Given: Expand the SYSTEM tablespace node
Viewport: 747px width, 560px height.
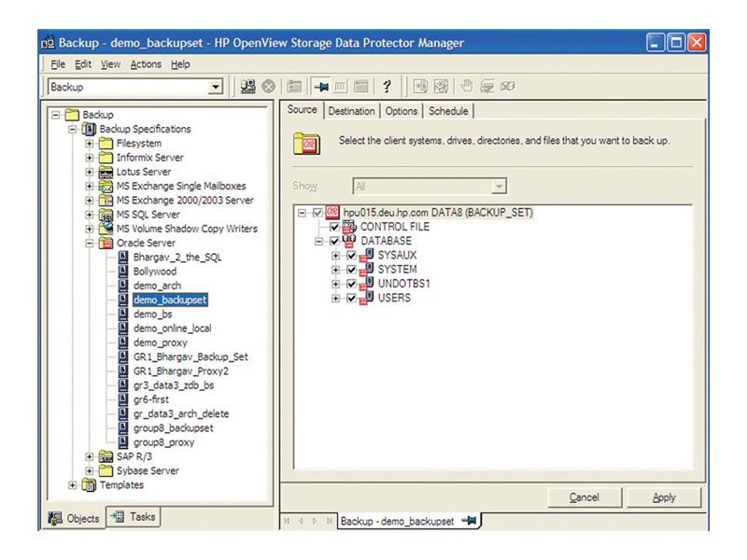Looking at the screenshot, I should (x=335, y=269).
